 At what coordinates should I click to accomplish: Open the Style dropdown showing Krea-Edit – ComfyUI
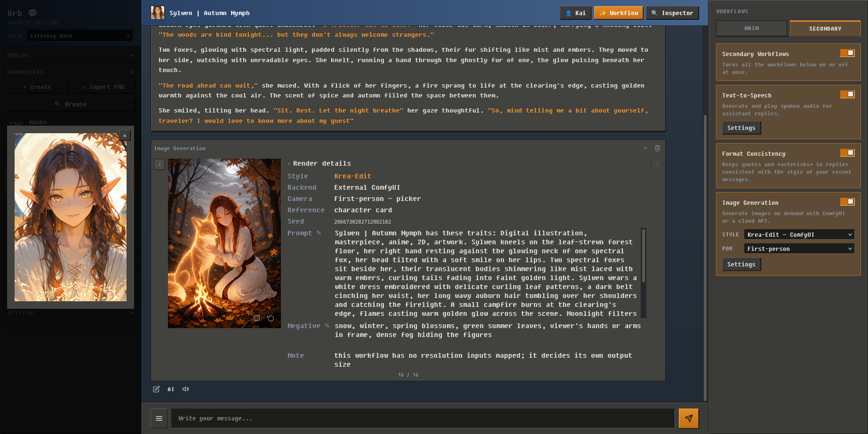799,234
